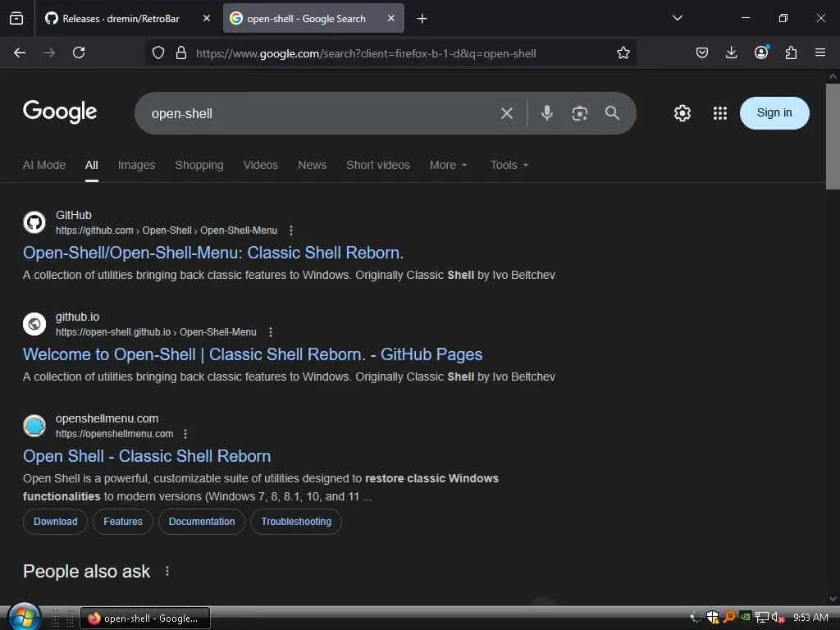Open options dots for github.io result
Screen dimensions: 840x630
tap(271, 332)
